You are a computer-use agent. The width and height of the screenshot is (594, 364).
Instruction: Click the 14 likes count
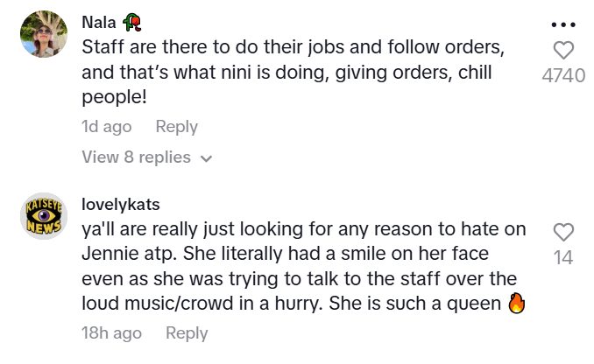click(563, 257)
